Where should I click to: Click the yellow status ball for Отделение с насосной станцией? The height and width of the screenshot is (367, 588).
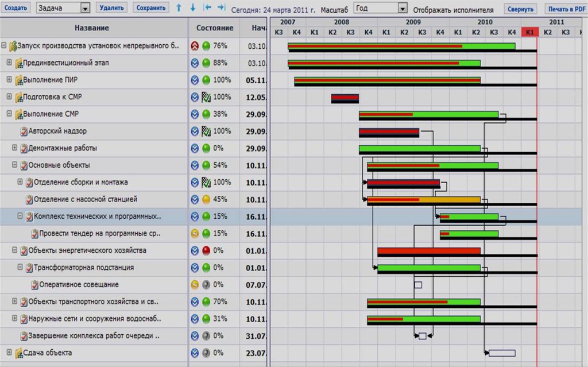pos(206,200)
